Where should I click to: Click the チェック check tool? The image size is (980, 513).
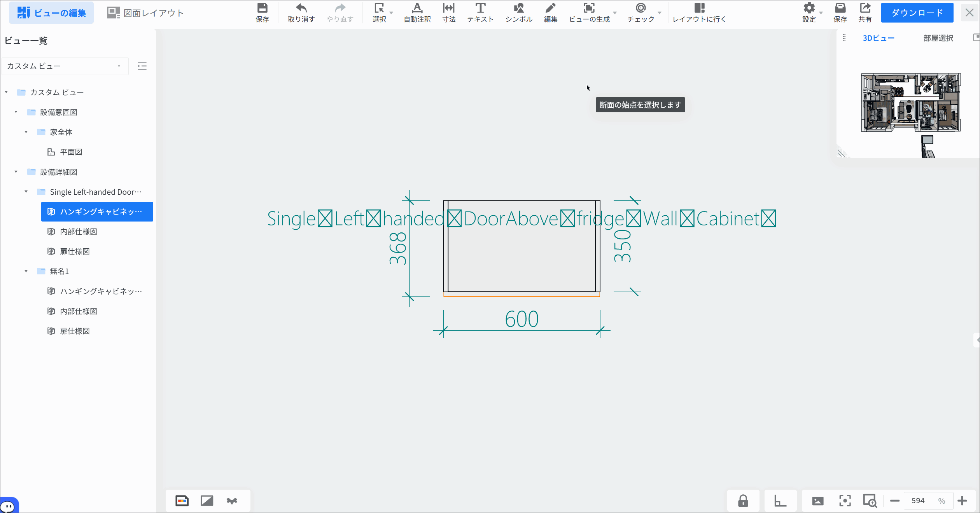point(640,12)
